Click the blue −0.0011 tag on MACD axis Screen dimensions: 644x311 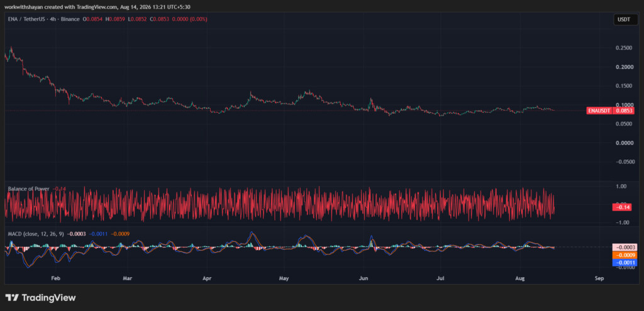click(623, 262)
